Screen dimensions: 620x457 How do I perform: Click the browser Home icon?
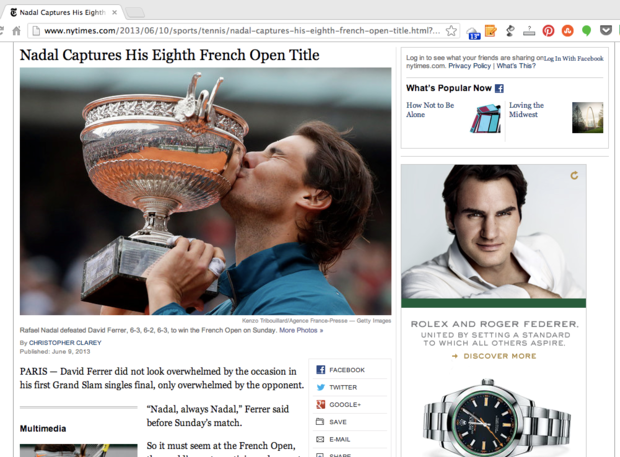(x=16, y=30)
